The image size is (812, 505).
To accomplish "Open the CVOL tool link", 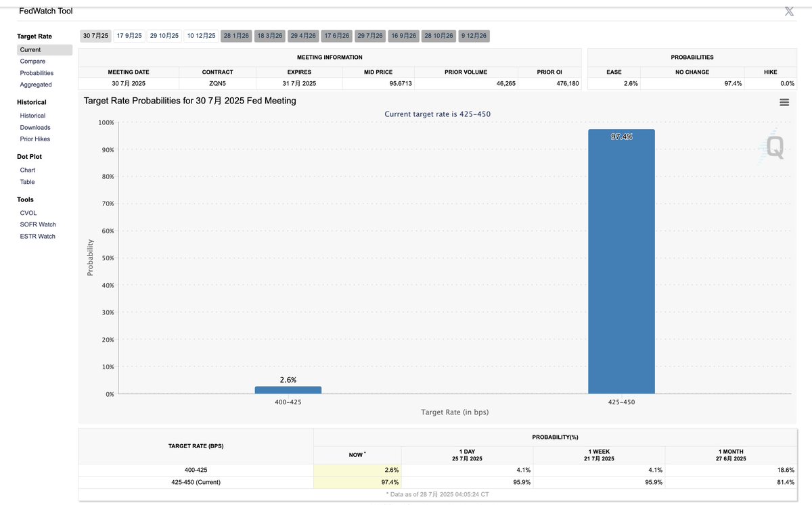I will pyautogui.click(x=28, y=213).
